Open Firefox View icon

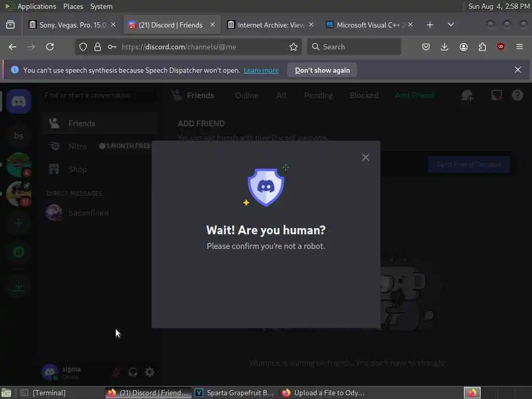pos(10,25)
